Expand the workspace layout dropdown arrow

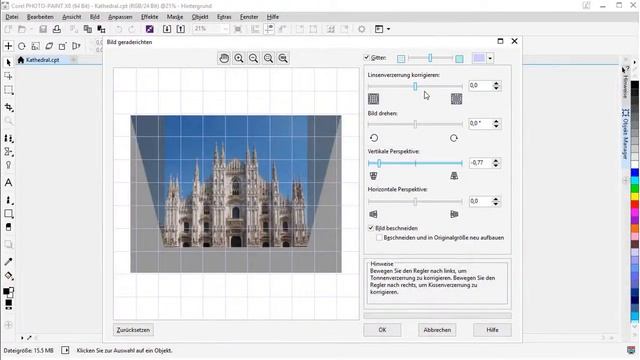(x=388, y=29)
